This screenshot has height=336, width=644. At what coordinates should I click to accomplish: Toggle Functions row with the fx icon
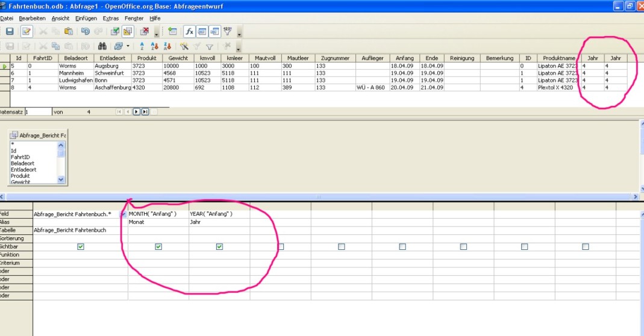click(x=189, y=31)
